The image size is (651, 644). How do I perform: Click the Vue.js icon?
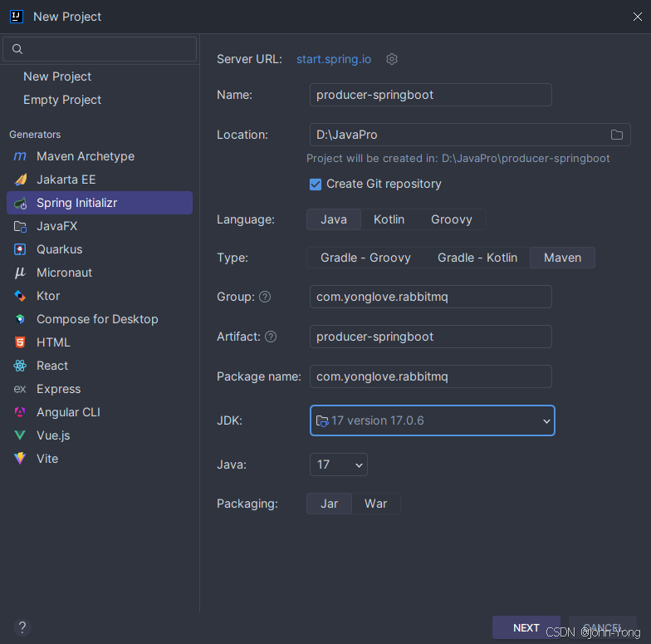pyautogui.click(x=20, y=435)
